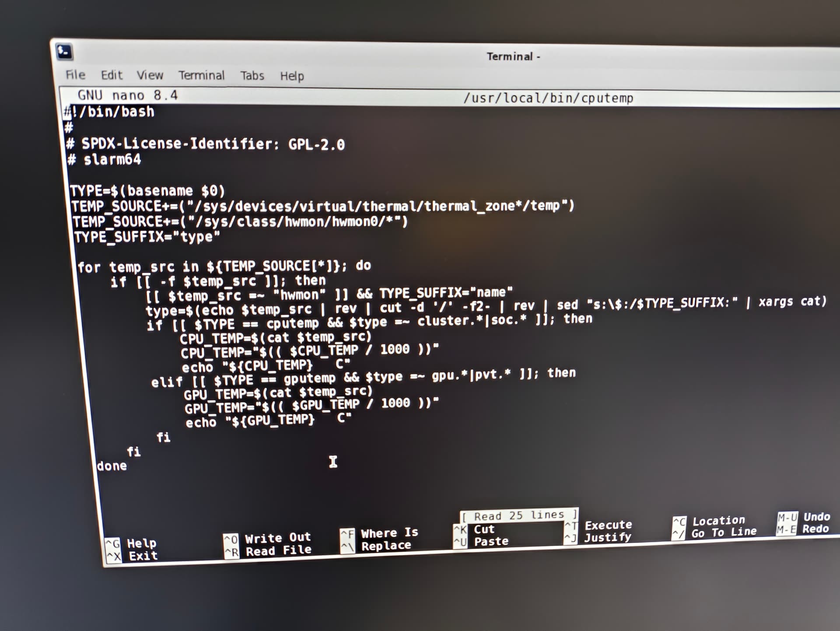Click the M-U Undo shortcut
The height and width of the screenshot is (631, 840).
[804, 517]
